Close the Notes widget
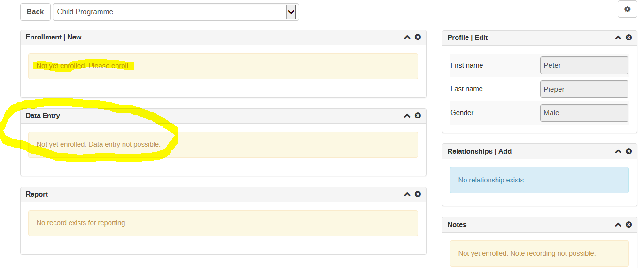Image resolution: width=644 pixels, height=268 pixels. (x=628, y=225)
